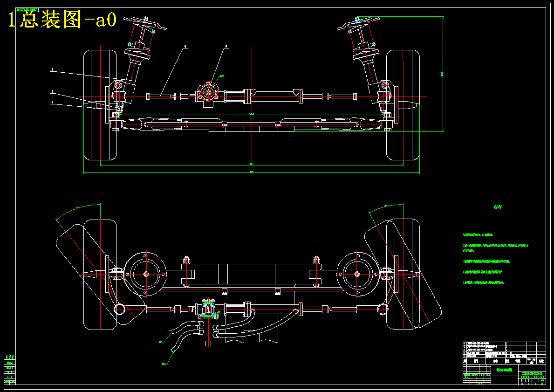This screenshot has width=554, height=392.
Task: Click the green drawing name in the title block
Action: (505, 370)
